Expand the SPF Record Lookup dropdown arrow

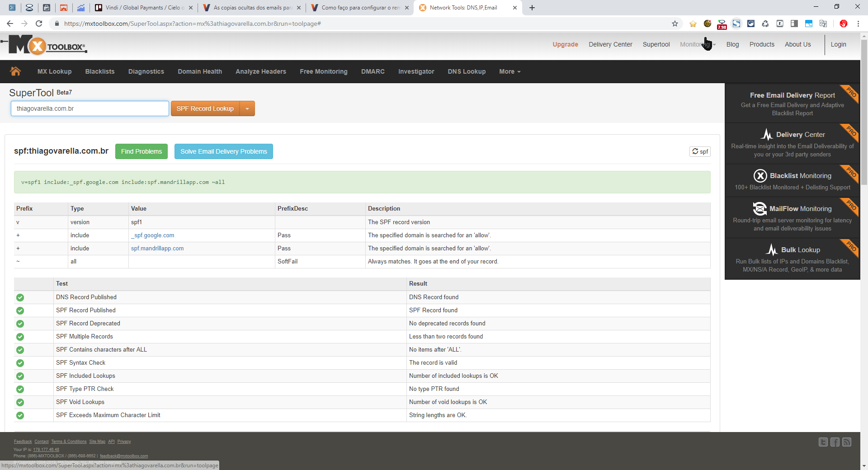[x=247, y=108]
